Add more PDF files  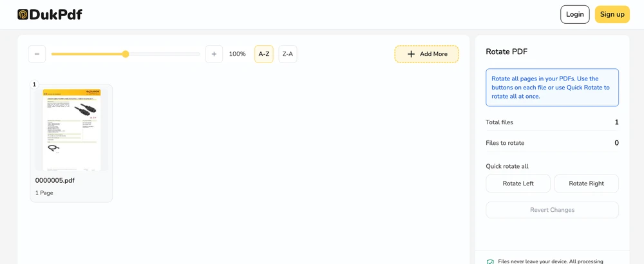(427, 54)
